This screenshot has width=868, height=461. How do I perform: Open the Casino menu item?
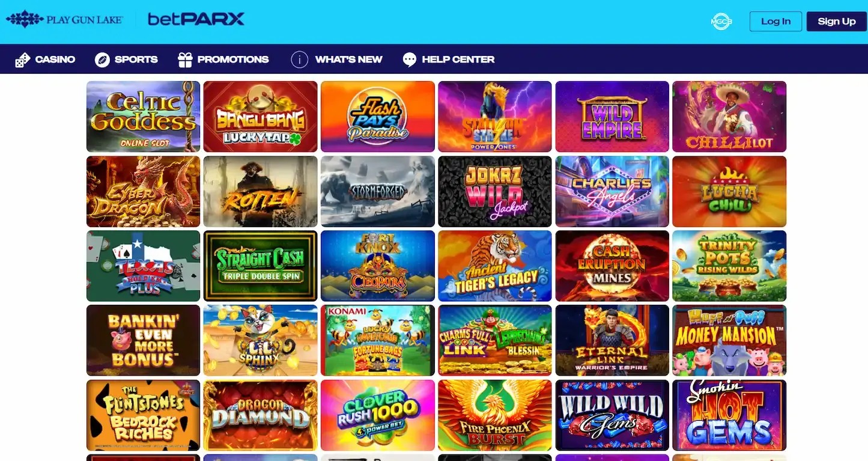tap(45, 60)
